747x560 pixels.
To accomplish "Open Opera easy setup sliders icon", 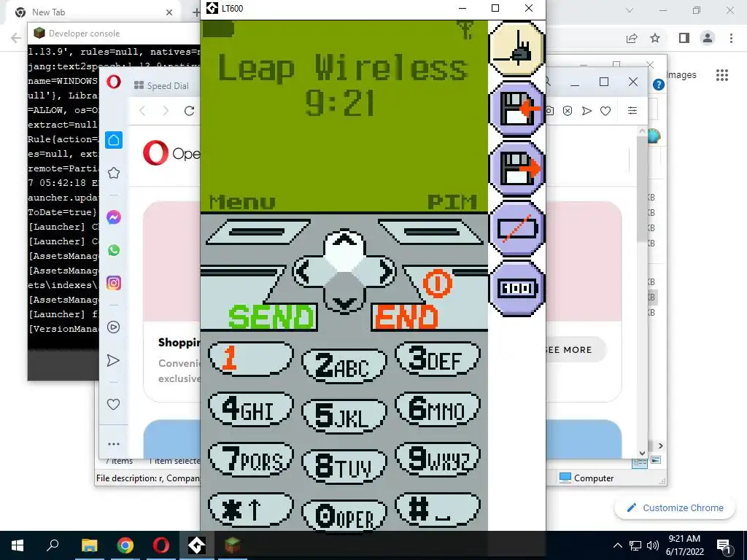I will (x=632, y=111).
